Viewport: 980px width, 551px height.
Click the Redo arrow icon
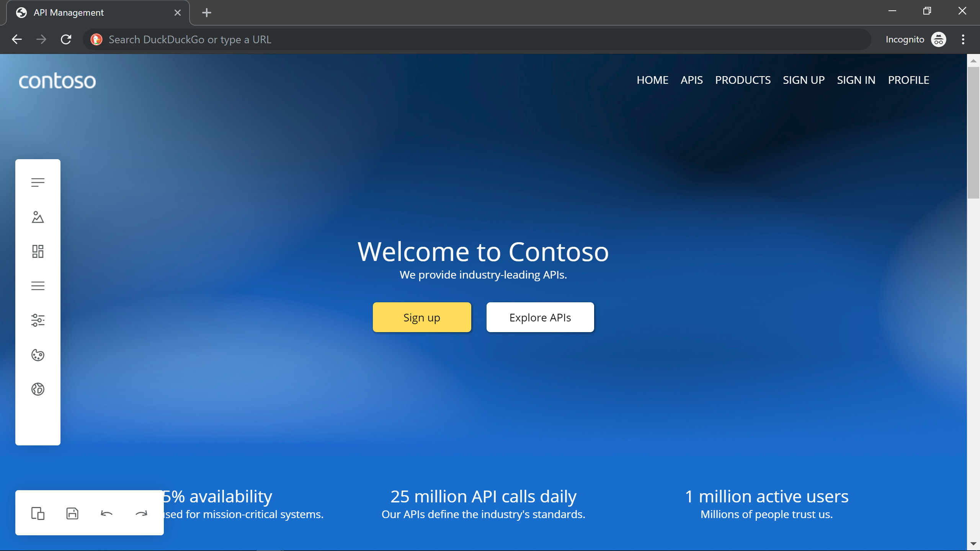(141, 513)
